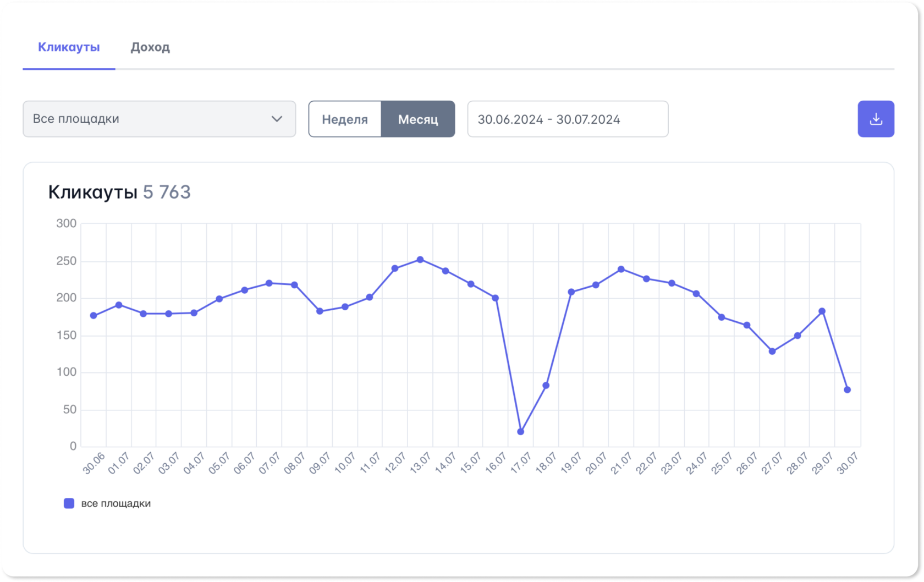Click the peak data point on 13.07

[x=420, y=260]
